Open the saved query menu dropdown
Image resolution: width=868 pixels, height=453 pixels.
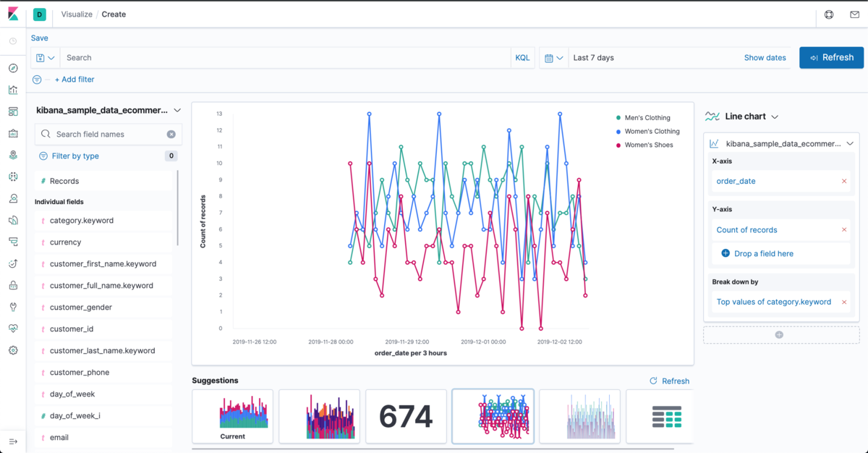pyautogui.click(x=46, y=58)
